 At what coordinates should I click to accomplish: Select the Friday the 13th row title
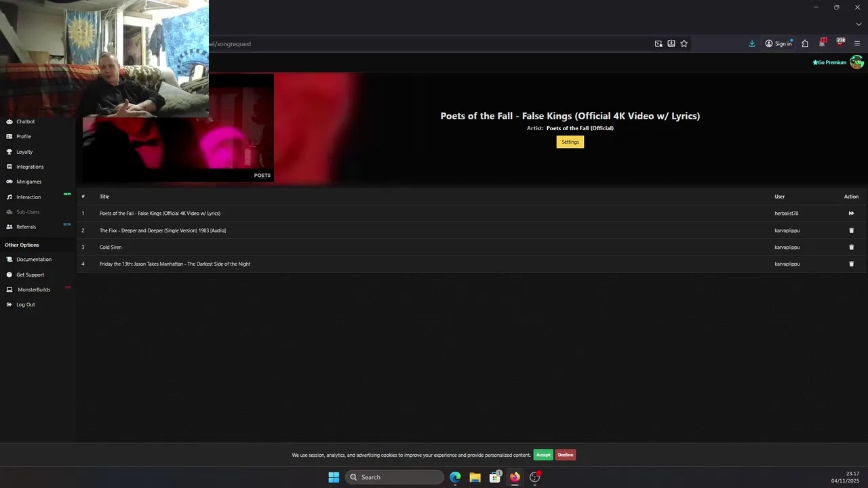175,264
